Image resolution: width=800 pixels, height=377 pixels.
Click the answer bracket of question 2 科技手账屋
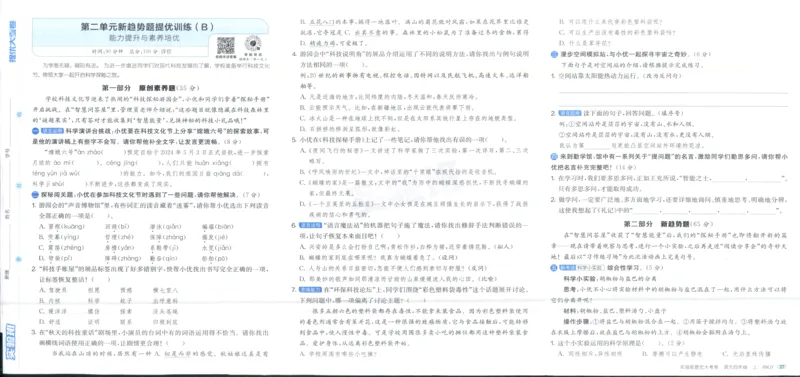(x=101, y=280)
